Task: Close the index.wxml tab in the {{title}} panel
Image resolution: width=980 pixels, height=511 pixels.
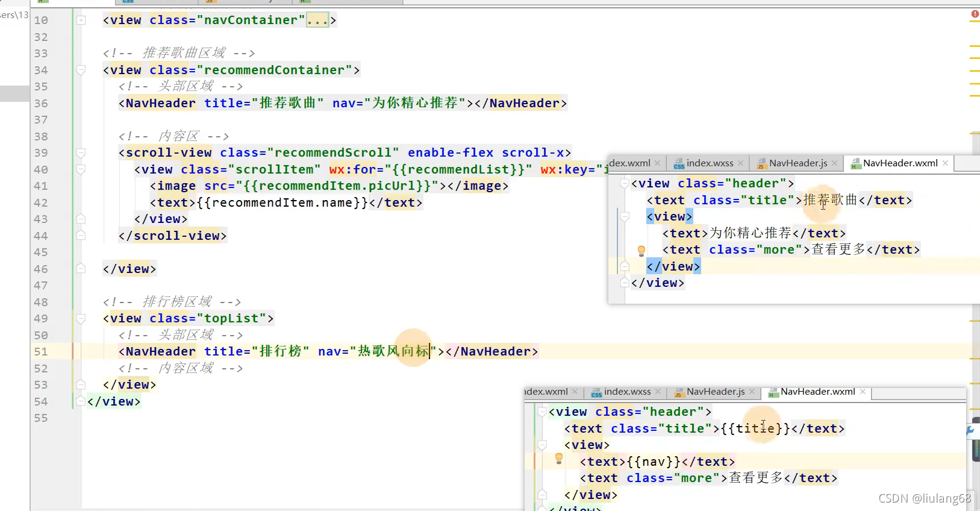Action: coord(575,392)
